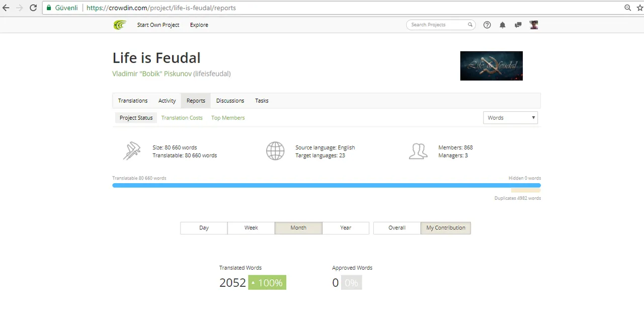This screenshot has width=644, height=316.
Task: Click the green secure padlock icon
Action: click(49, 8)
